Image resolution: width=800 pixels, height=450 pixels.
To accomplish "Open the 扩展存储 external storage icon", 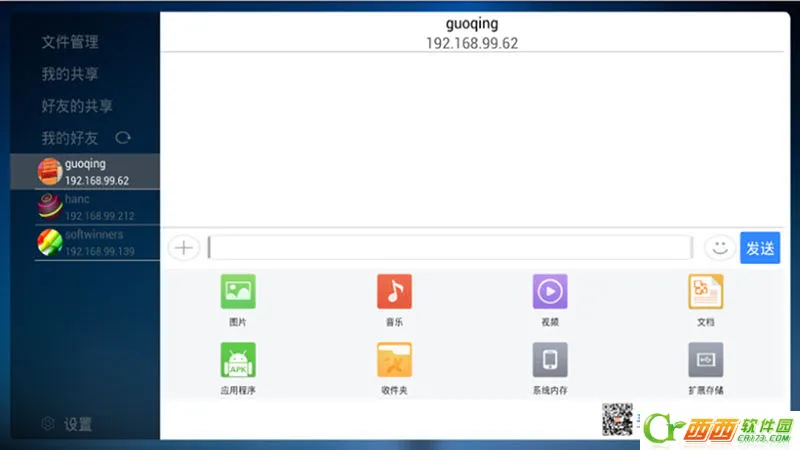I will [x=705, y=359].
